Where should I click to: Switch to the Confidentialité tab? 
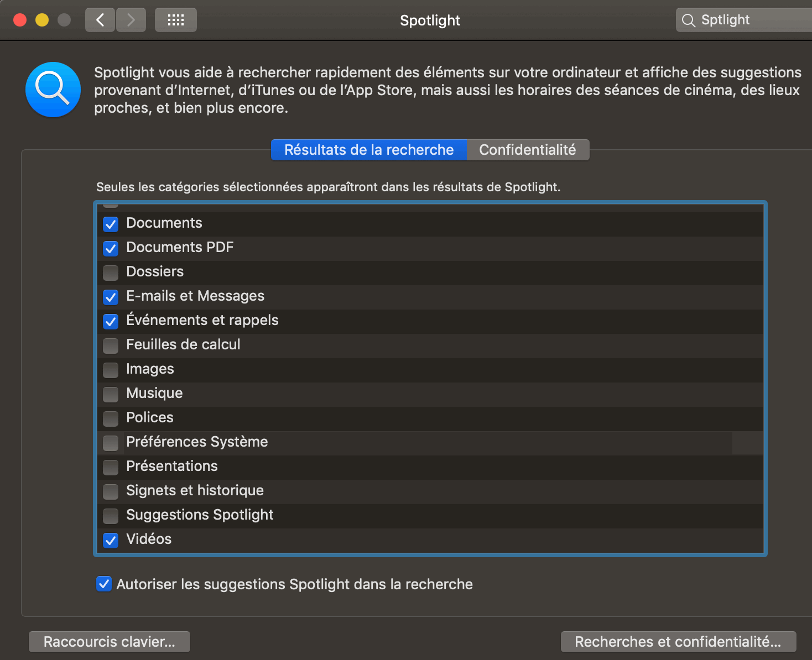[x=527, y=150]
